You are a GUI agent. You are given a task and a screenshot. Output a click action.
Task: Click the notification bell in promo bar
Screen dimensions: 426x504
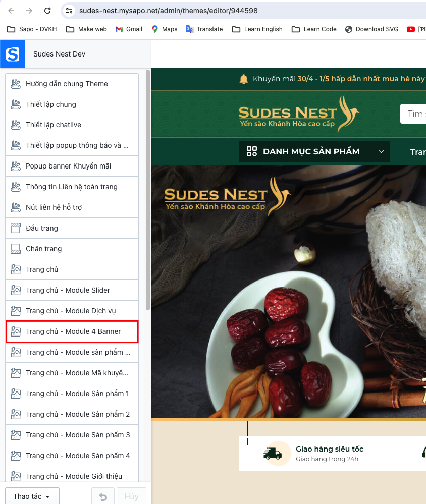[x=244, y=79]
